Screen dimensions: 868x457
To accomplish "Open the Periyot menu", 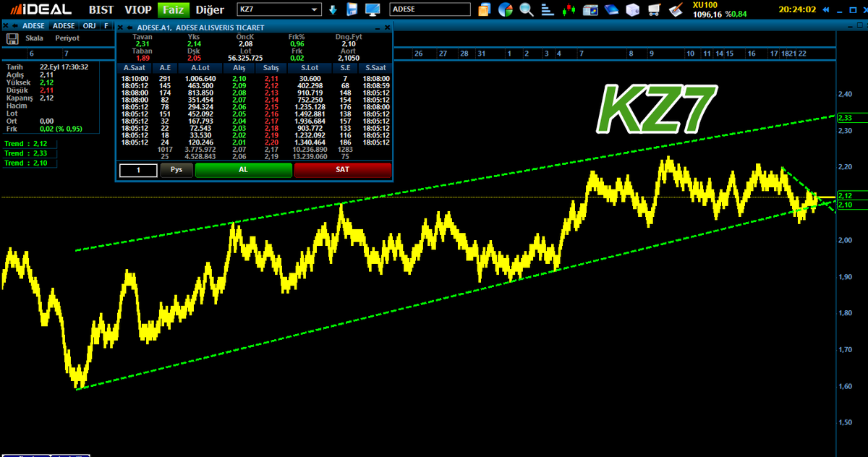I will coord(67,38).
